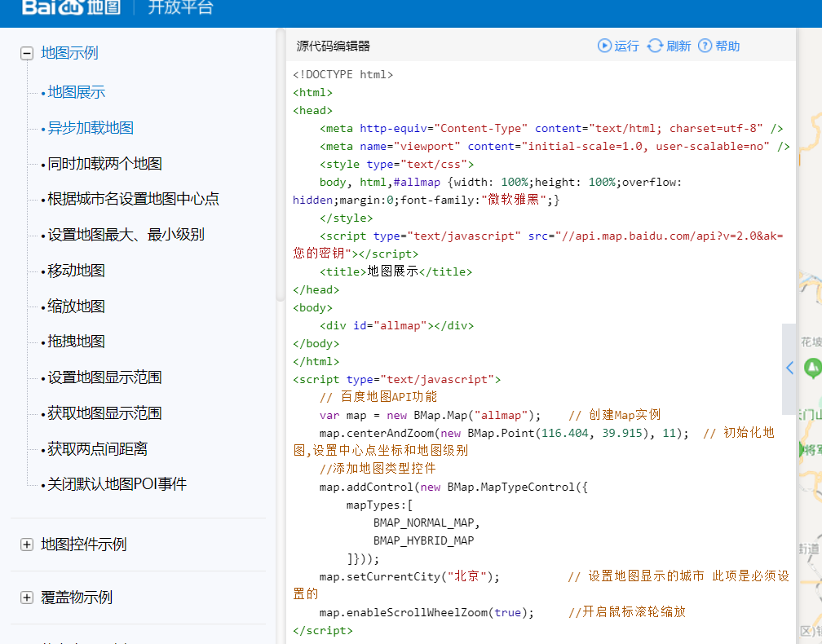
Task: Click the 覆盖物示例 heading
Action: pos(77,598)
